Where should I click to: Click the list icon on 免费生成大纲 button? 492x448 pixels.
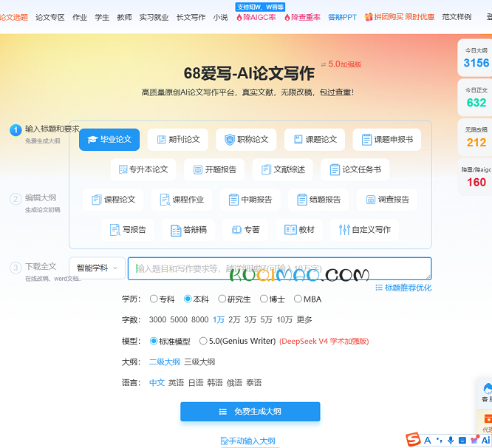(223, 412)
